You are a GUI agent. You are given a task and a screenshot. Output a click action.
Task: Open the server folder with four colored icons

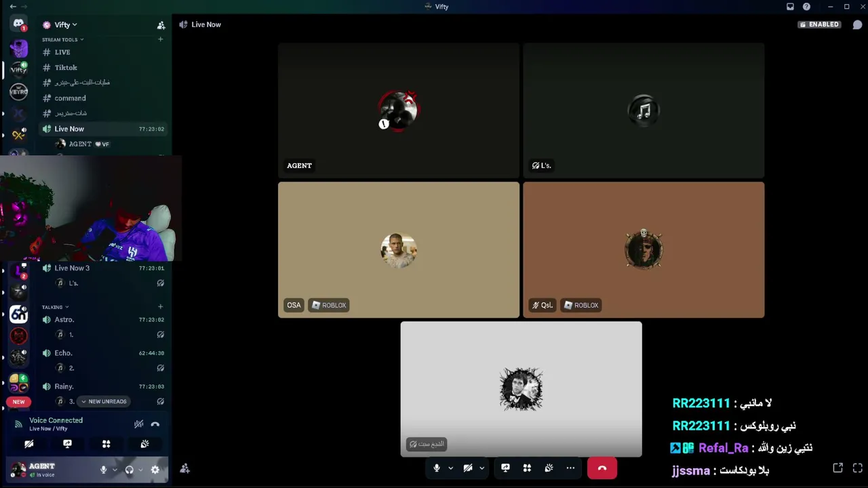coord(18,383)
